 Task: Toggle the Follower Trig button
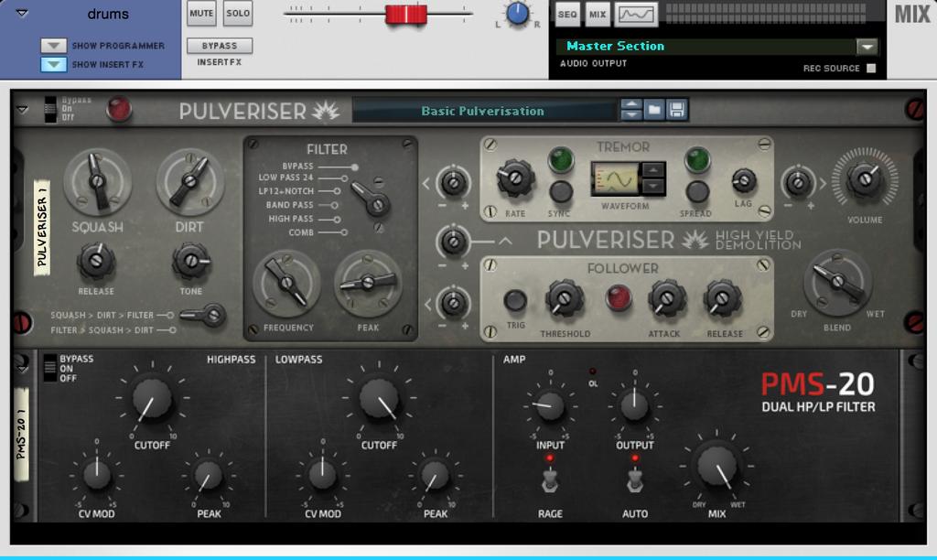coord(515,301)
